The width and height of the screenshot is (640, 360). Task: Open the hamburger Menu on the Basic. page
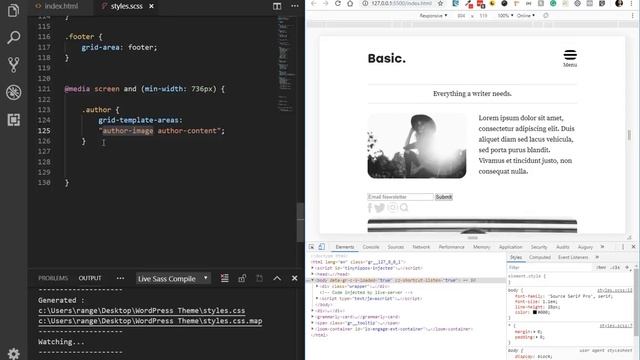[570, 59]
